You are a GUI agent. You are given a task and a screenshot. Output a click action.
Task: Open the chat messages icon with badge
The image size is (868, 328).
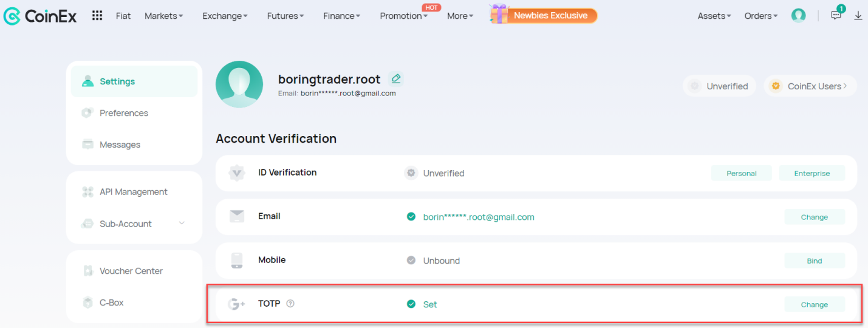click(x=836, y=15)
